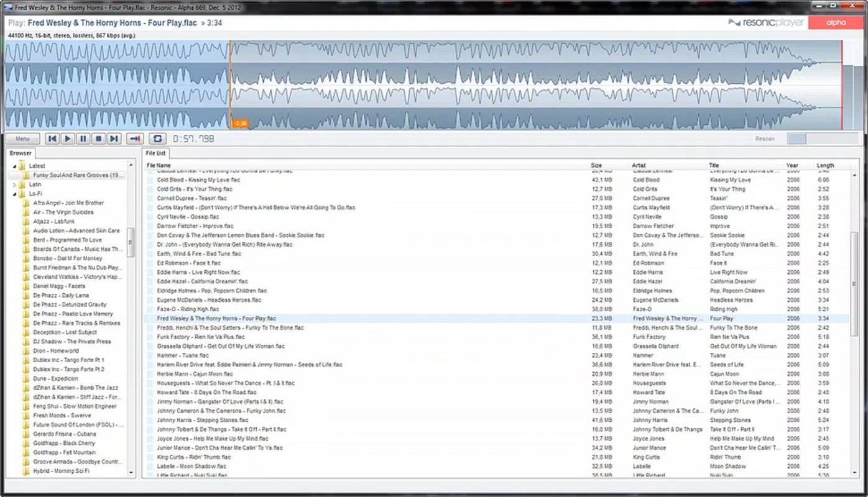
Task: Click the folder icon of Dune - Expedicion
Action: [26, 378]
